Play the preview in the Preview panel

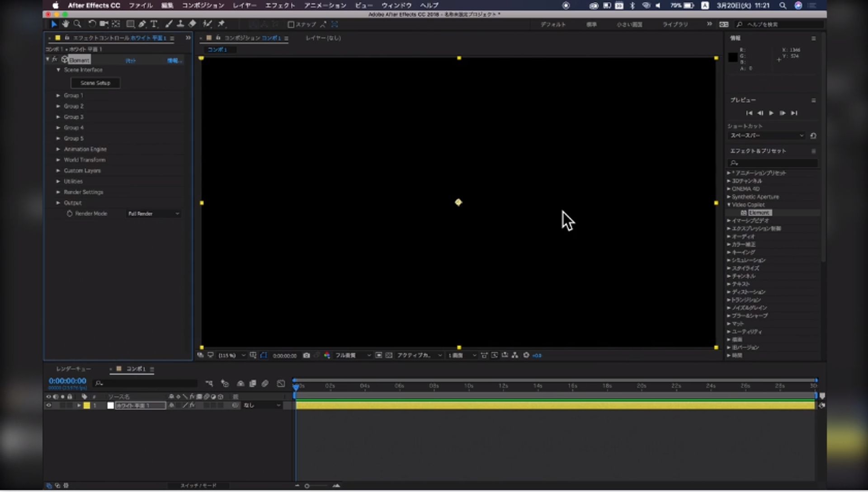(x=772, y=113)
